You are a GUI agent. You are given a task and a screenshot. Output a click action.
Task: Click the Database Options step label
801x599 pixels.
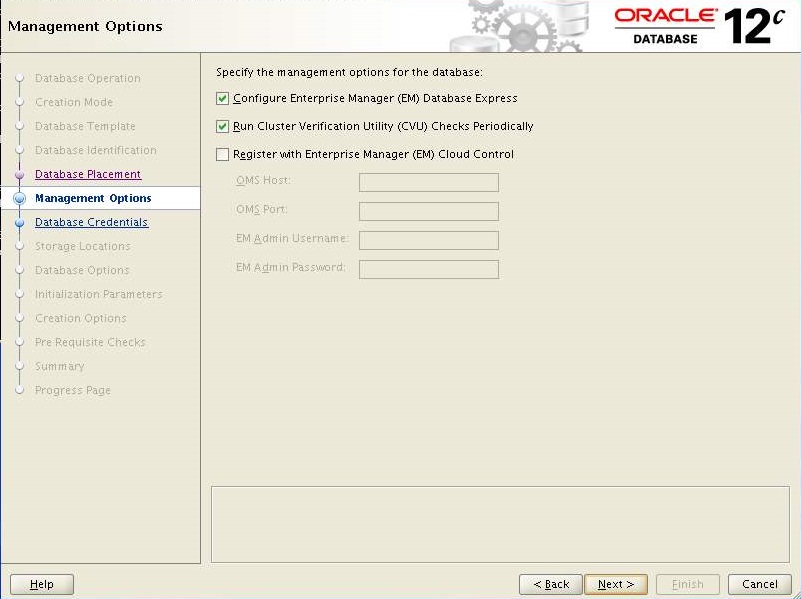click(82, 270)
